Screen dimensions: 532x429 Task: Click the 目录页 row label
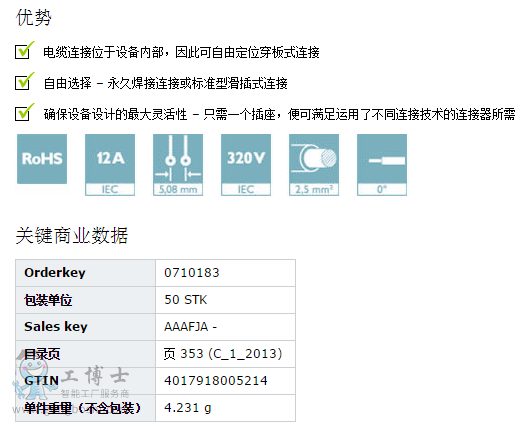pos(42,354)
